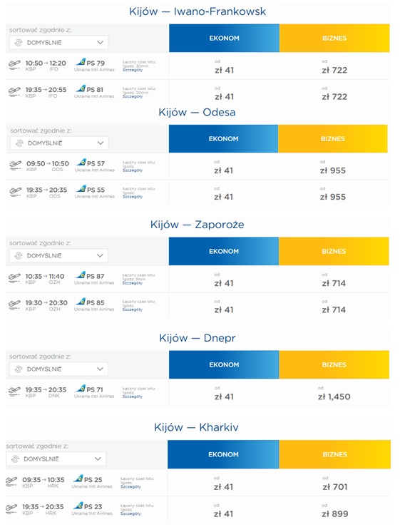
Task: Click the plane icon for flight PS 57
Action: coord(15,165)
